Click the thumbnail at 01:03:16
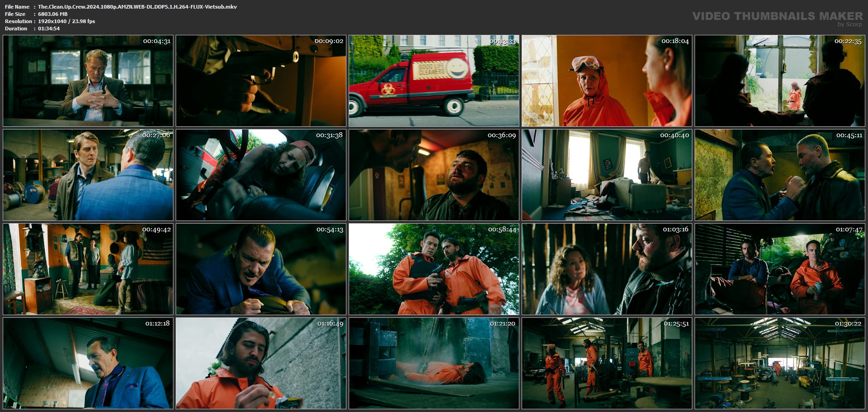The height and width of the screenshot is (412, 868). coord(607,269)
